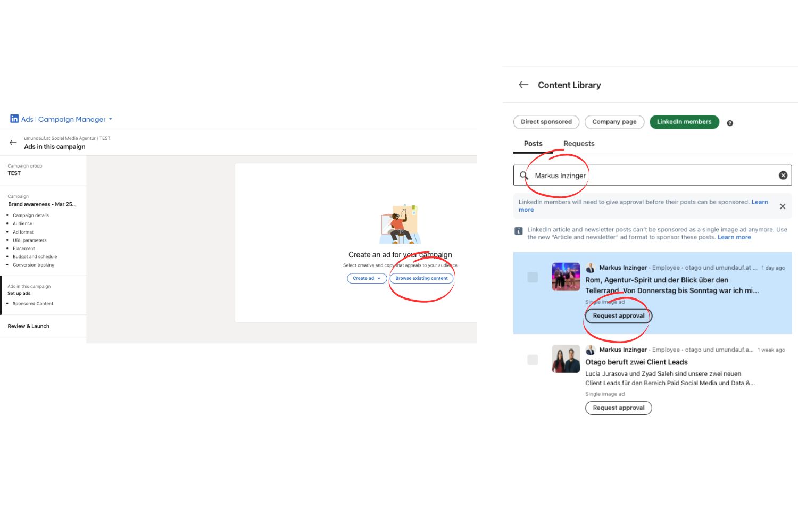Viewport: 798px width, 532px height.
Task: Select checkbox for Otago beruft zwei post
Action: pyautogui.click(x=533, y=360)
